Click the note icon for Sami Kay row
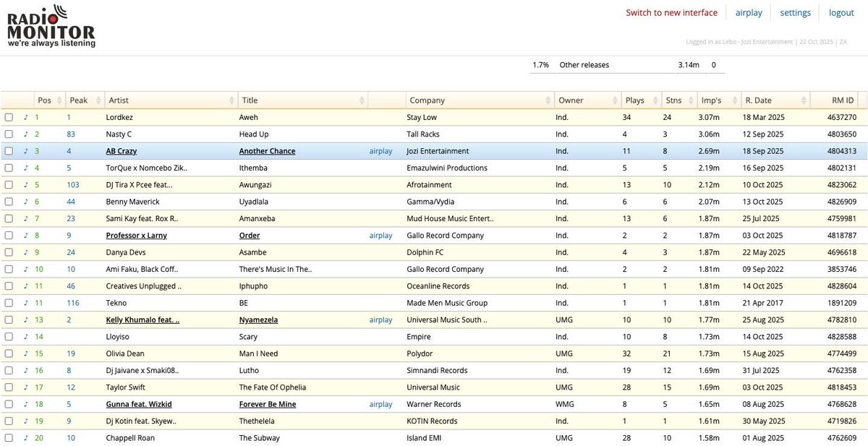This screenshot has width=868, height=446. 25,218
